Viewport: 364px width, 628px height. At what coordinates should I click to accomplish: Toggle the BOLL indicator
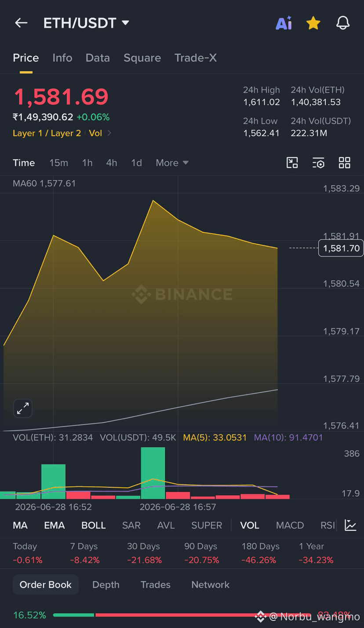94,525
